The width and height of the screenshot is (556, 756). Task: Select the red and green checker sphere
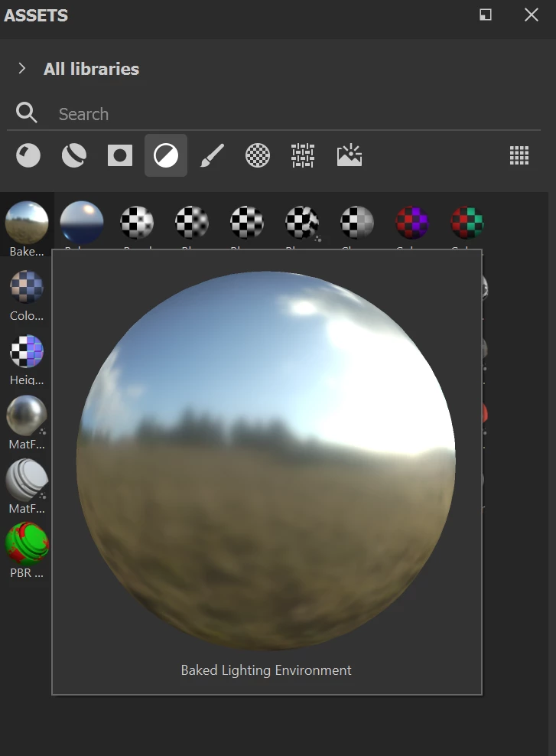467,222
